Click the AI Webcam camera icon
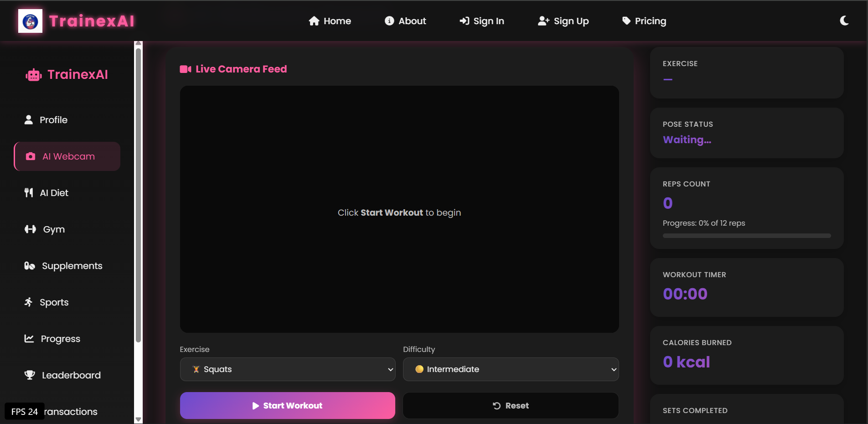The image size is (868, 424). point(31,156)
